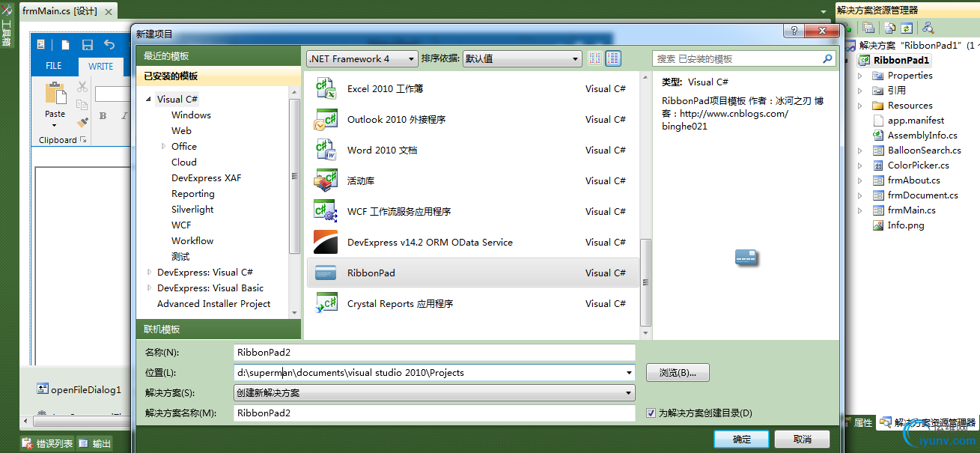980x453 pixels.
Task: Open the 解决方案 创建新解决方案 combo box
Action: click(434, 392)
